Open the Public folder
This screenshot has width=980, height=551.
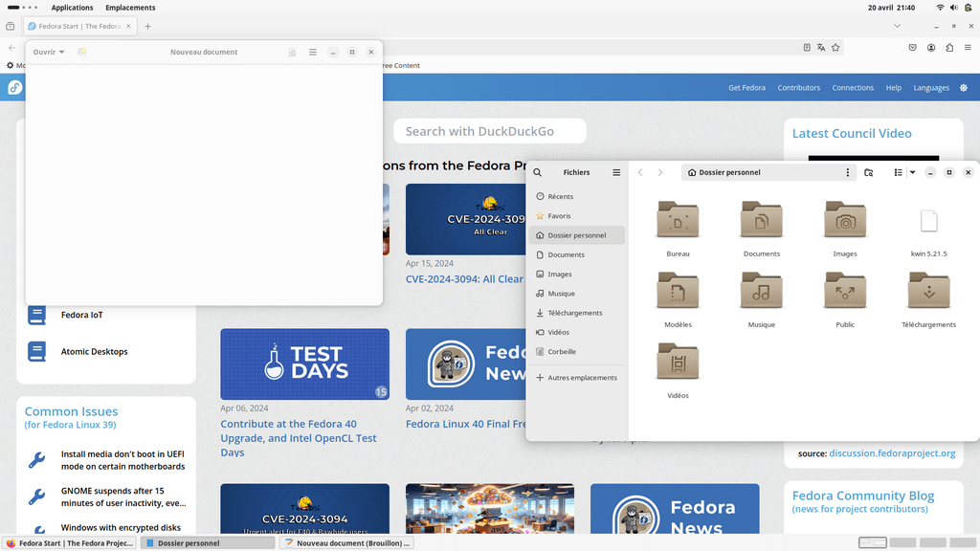click(x=845, y=299)
